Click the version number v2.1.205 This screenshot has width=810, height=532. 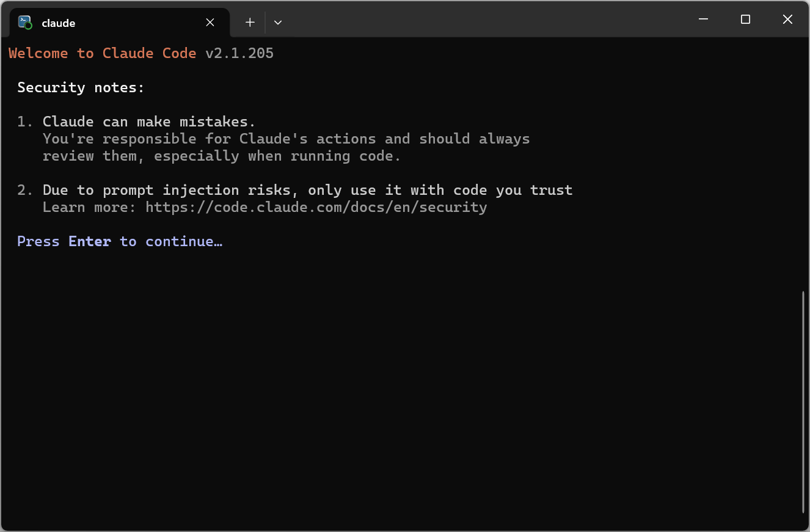click(239, 53)
